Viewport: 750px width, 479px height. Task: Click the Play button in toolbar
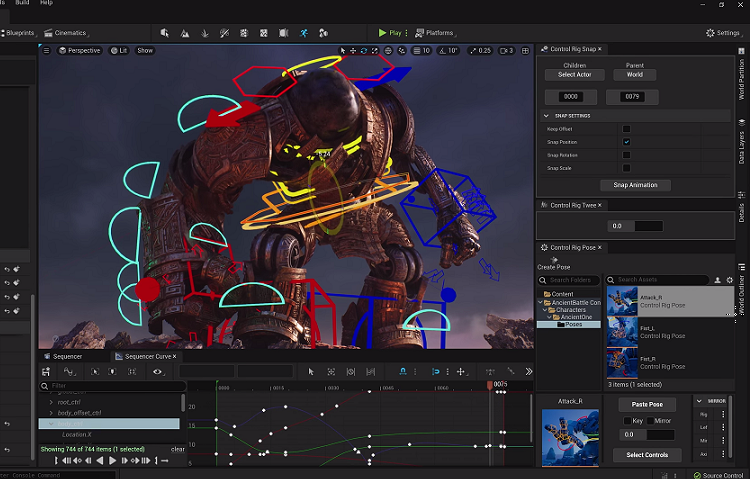pyautogui.click(x=390, y=33)
